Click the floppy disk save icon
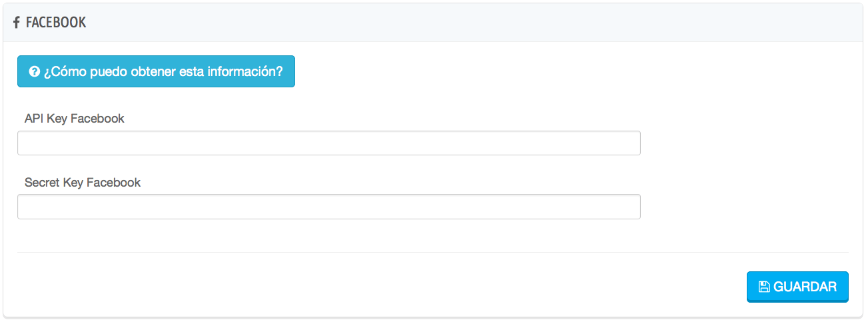This screenshot has height=320, width=868. [764, 287]
